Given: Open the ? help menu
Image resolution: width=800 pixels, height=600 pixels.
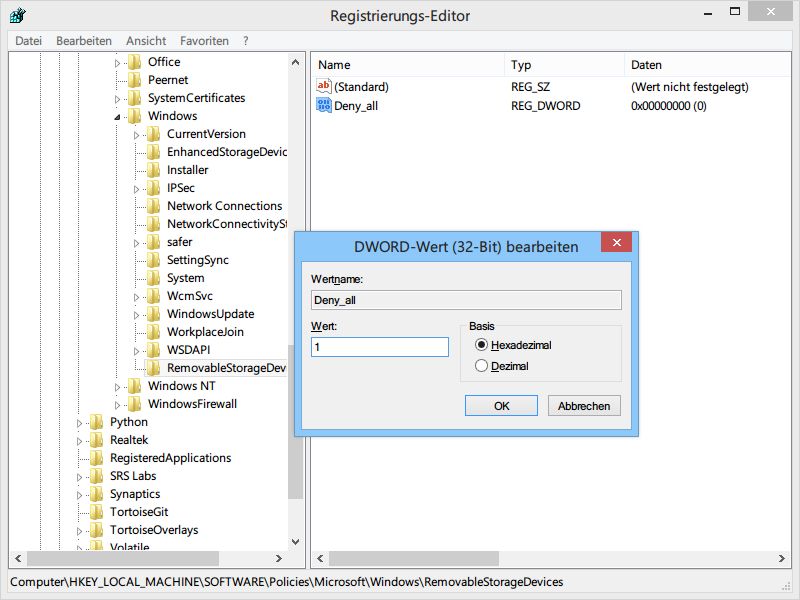Looking at the screenshot, I should coord(246,41).
